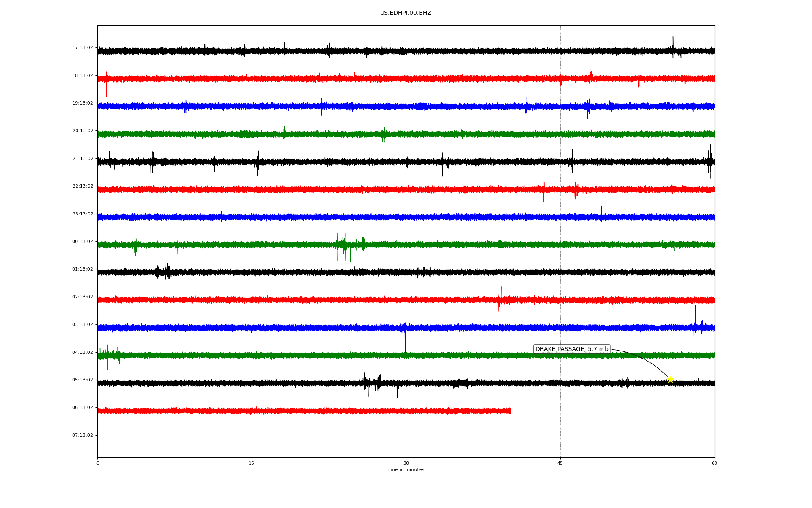Click the x-axis tick label 30
The height and width of the screenshot is (508, 812).
coord(406,463)
